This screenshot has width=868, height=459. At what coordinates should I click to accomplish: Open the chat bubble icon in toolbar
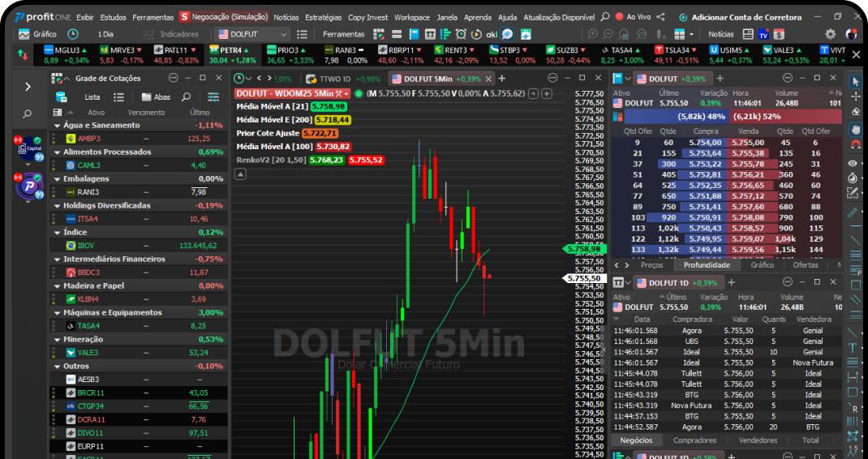click(508, 34)
